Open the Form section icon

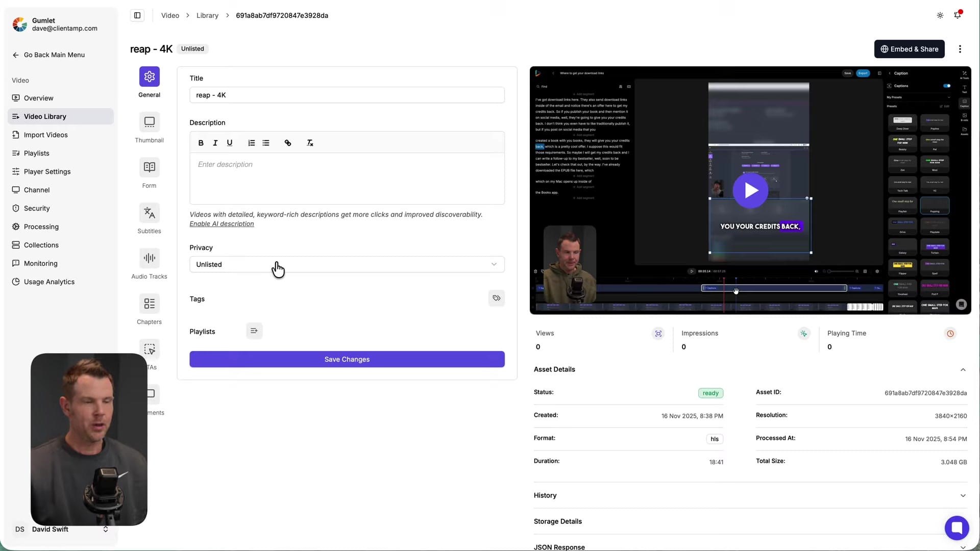149,167
